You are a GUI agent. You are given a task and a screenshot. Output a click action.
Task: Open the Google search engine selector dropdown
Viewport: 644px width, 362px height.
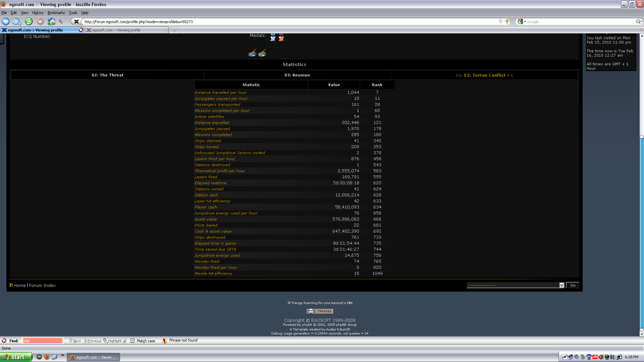[x=522, y=22]
